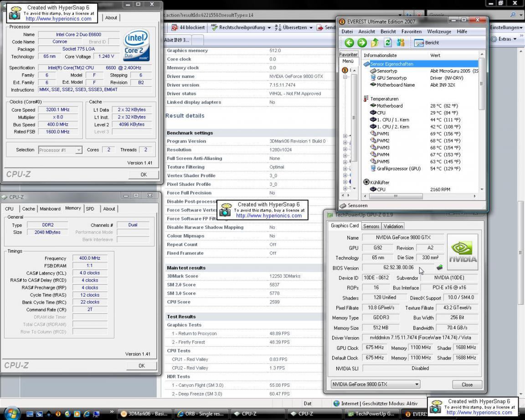
Task: Open the Rechtschreibprüfung dropdown arrow
Action: coord(269,28)
